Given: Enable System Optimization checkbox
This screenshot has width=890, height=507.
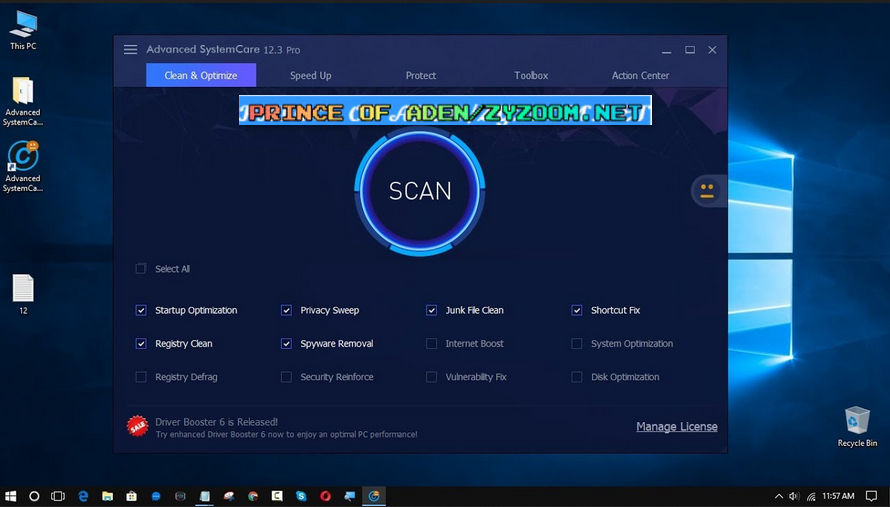Looking at the screenshot, I should (577, 343).
